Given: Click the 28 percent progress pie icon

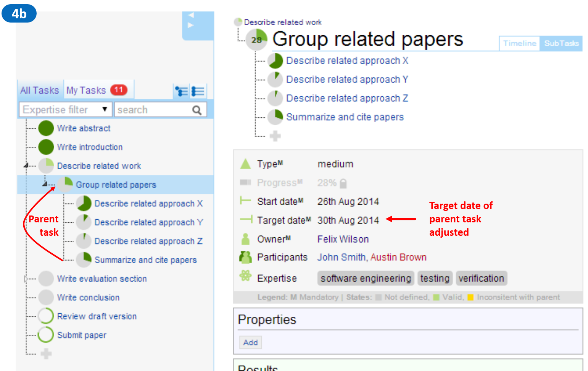Looking at the screenshot, I should [257, 39].
